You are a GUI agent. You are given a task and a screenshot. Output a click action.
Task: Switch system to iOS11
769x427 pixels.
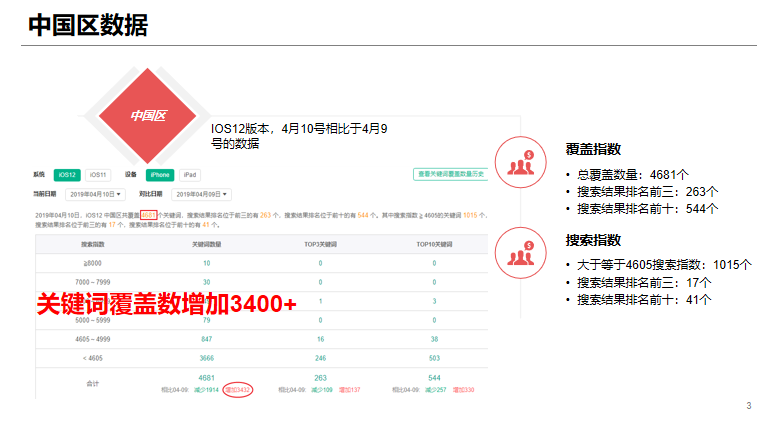tap(98, 174)
